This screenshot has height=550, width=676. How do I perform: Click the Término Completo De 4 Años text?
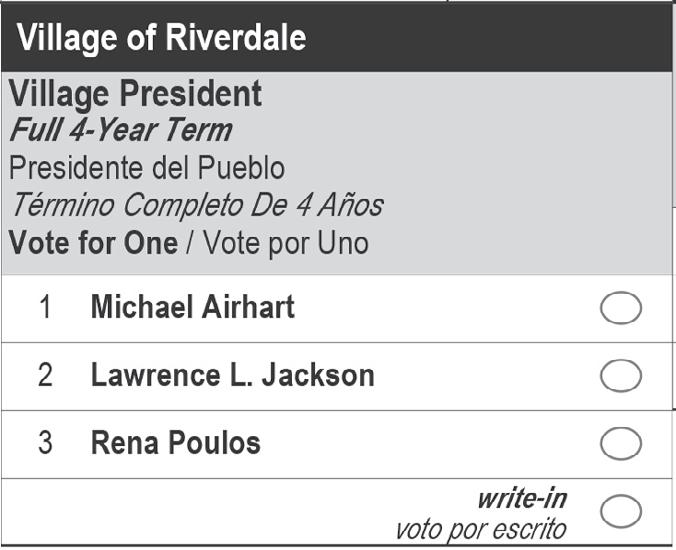[x=196, y=205]
